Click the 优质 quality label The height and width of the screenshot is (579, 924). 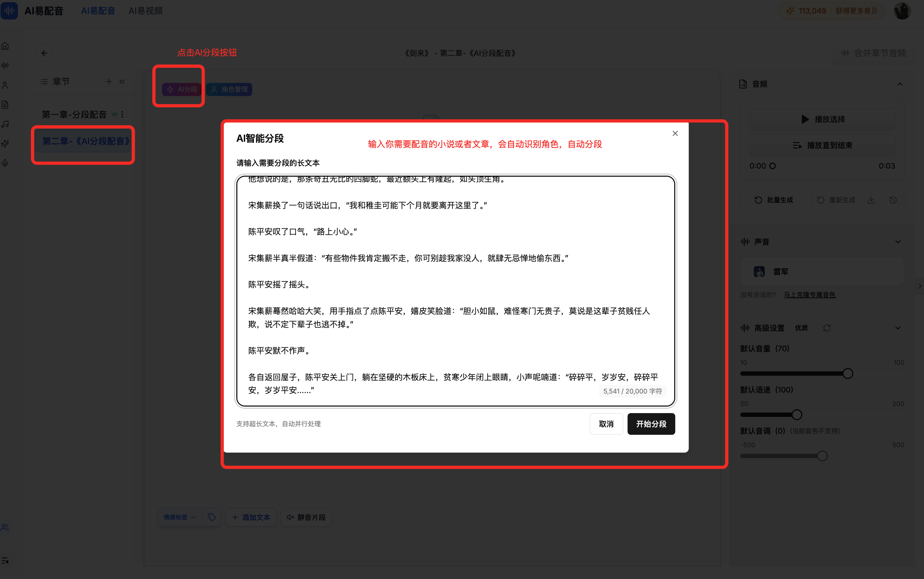pos(802,328)
